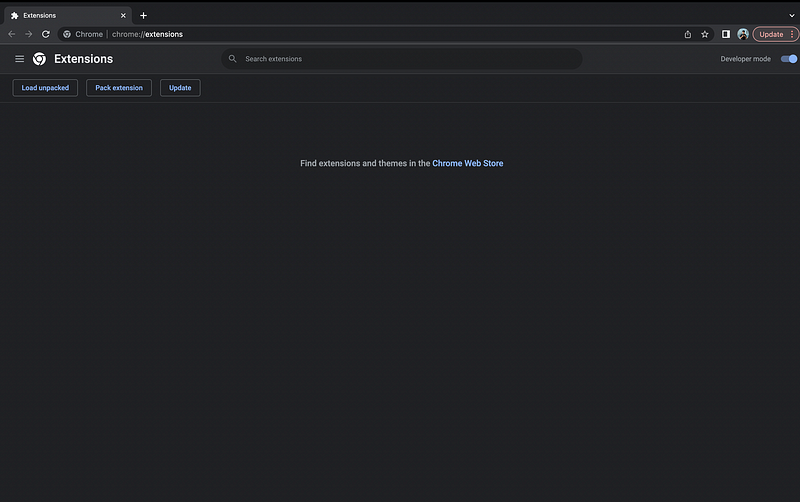Open a new tab with plus button
The image size is (800, 502).
pos(143,15)
